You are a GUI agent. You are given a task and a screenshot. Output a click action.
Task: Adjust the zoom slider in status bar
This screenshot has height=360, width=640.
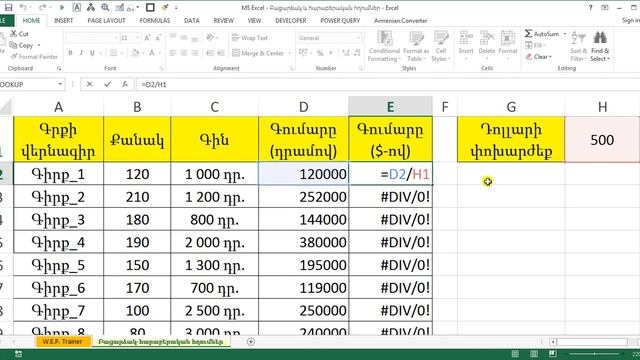pyautogui.click(x=594, y=353)
